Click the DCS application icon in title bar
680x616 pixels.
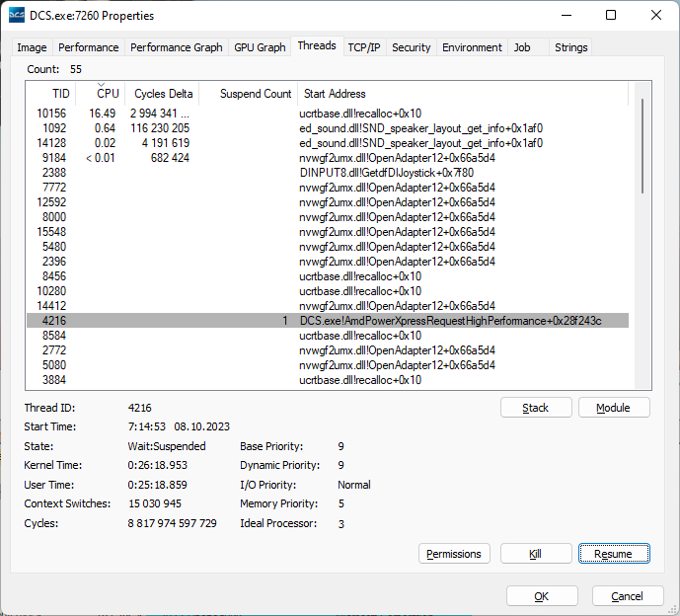tap(17, 15)
